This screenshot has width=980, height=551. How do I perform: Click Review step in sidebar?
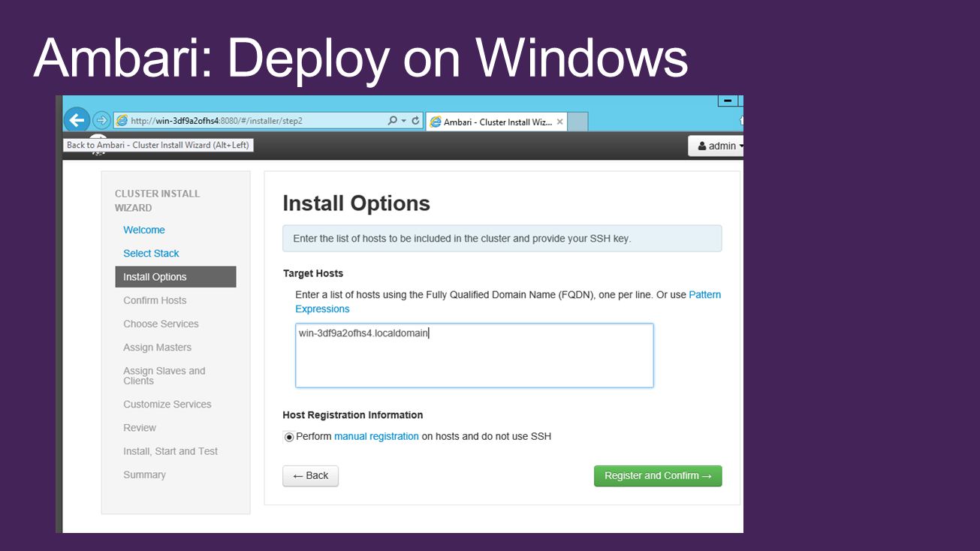click(140, 428)
